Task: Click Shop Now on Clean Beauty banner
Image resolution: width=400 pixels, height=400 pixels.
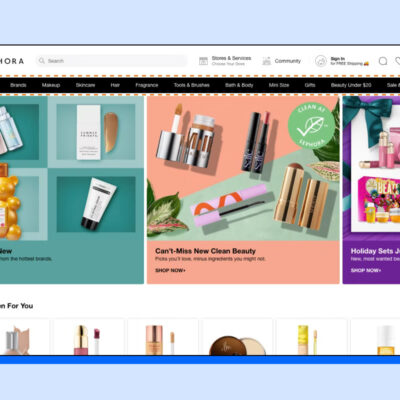Action: [170, 270]
